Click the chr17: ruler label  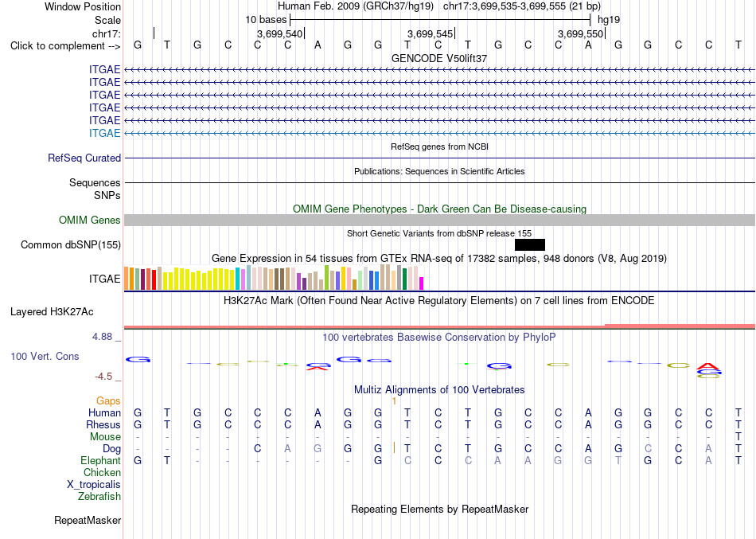pos(107,33)
